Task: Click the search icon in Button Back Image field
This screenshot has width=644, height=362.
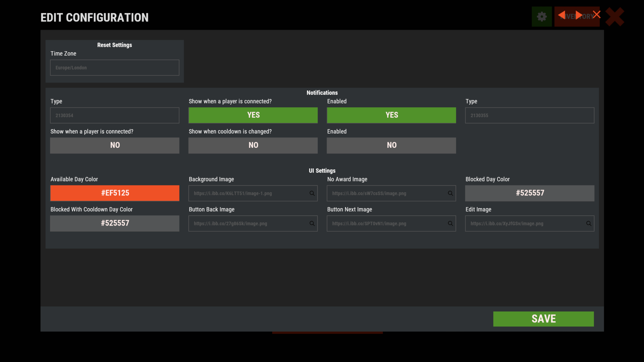Action: click(312, 224)
